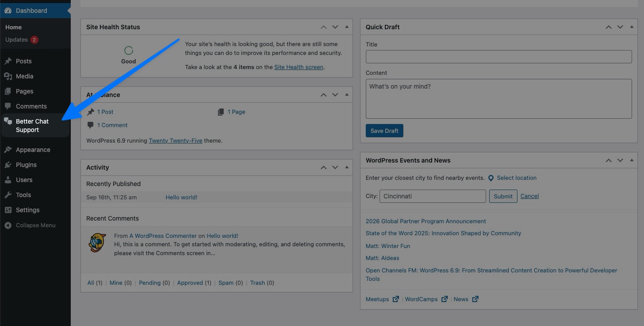
Task: Submit the city for nearby events
Action: point(503,196)
